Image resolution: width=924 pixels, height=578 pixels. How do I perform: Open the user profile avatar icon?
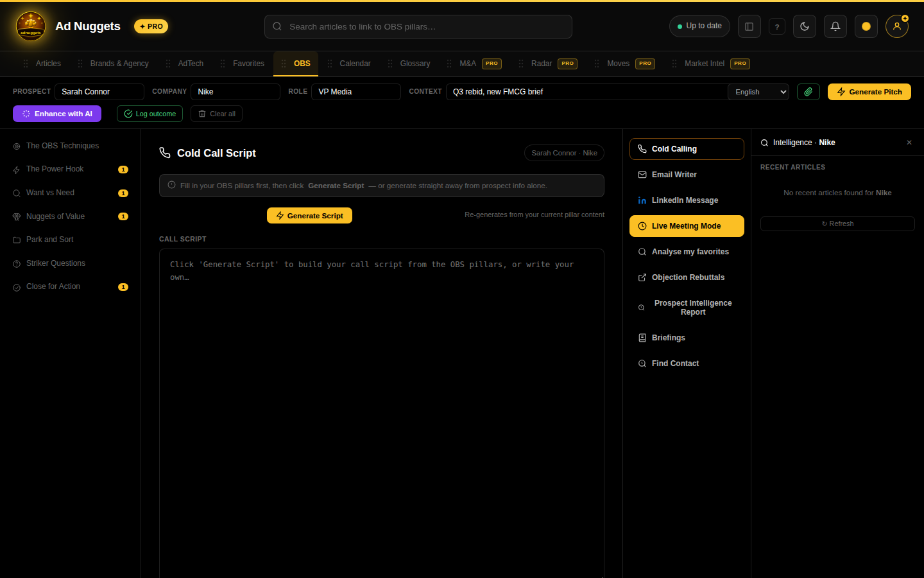pos(896,26)
